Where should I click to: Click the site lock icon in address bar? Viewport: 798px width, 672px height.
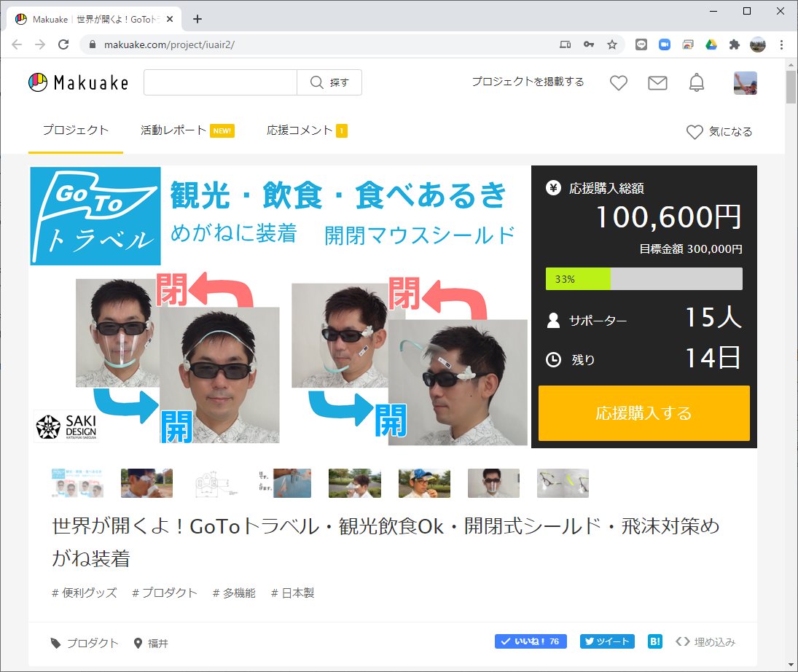point(92,44)
